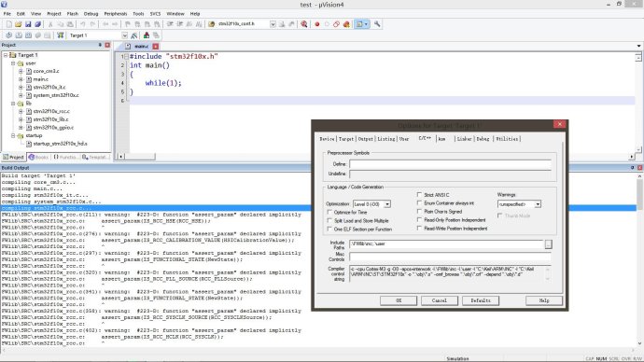Collapse the user group folder

(13, 63)
